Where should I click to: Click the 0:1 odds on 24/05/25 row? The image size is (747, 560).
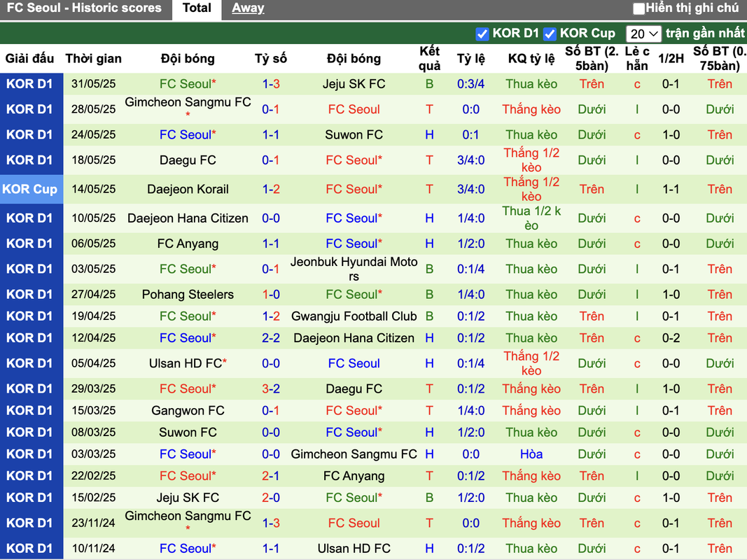tap(470, 135)
